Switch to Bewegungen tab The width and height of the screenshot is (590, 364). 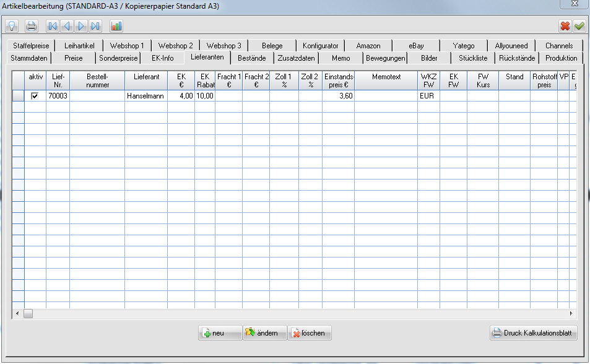click(x=385, y=58)
